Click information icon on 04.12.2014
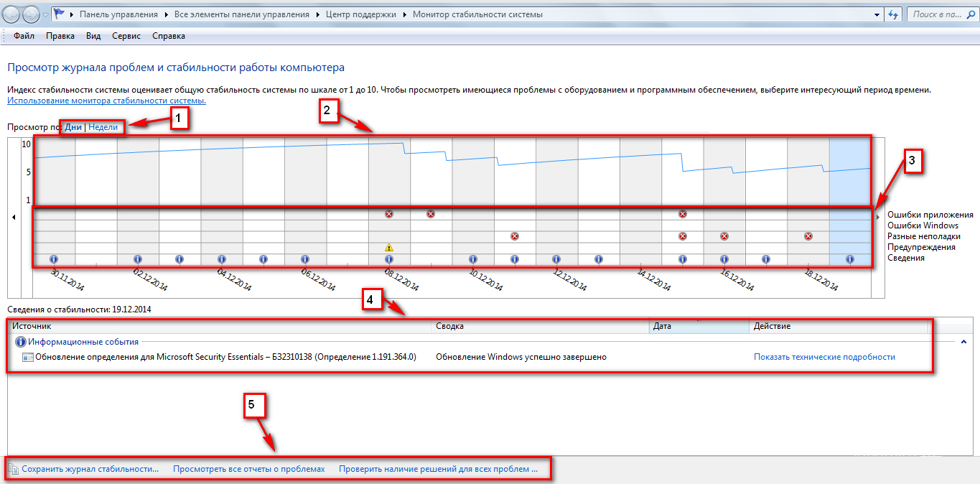 point(222,259)
